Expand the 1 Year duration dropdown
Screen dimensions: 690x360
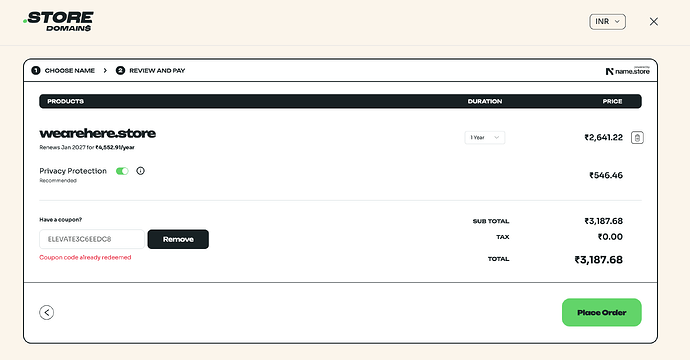point(484,137)
